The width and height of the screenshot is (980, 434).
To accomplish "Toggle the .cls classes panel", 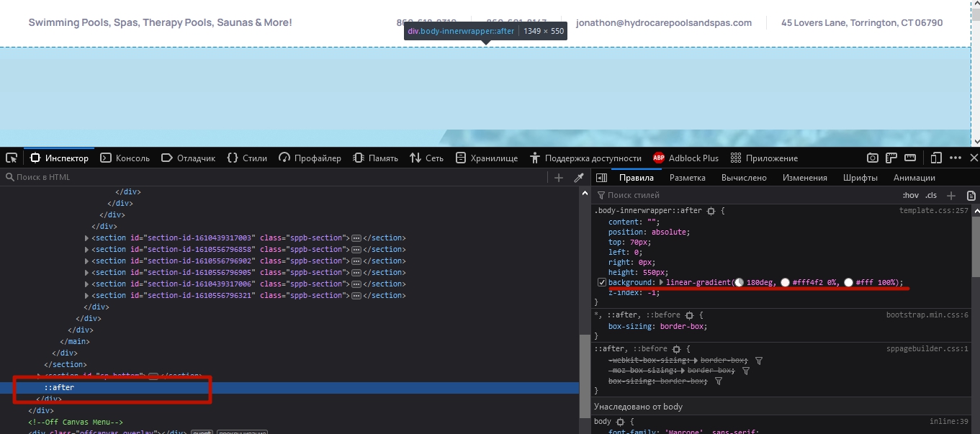I will [x=931, y=196].
